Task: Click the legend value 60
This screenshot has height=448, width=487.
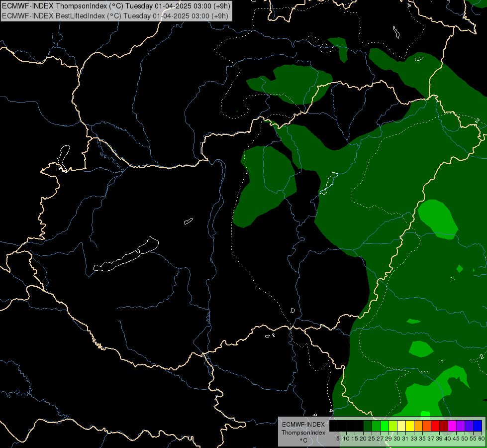Action: [x=482, y=439]
